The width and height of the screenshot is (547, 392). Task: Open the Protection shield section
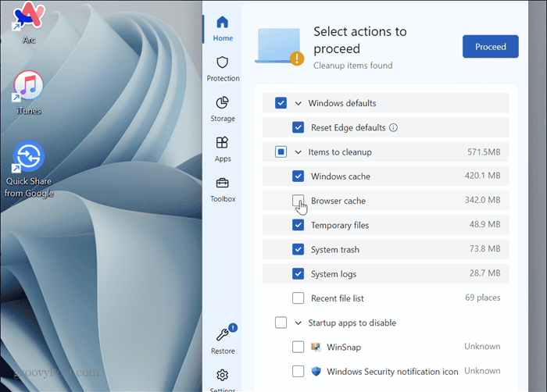tap(223, 69)
